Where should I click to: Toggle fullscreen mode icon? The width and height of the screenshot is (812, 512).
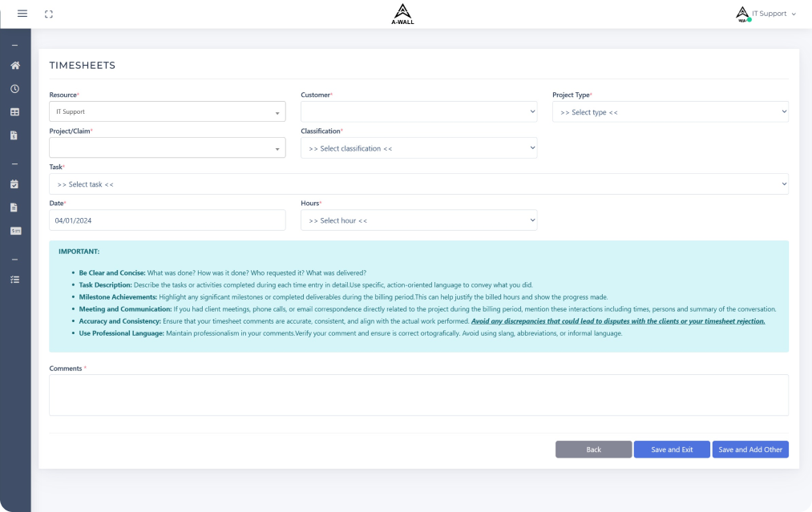49,14
